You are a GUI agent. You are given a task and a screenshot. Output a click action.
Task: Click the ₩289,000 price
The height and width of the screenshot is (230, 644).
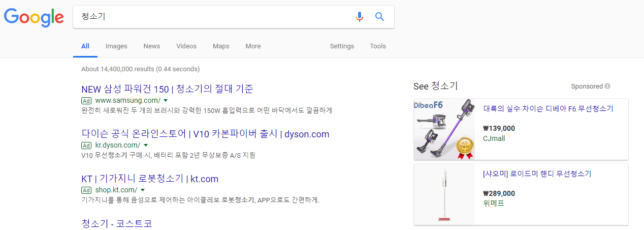(499, 194)
